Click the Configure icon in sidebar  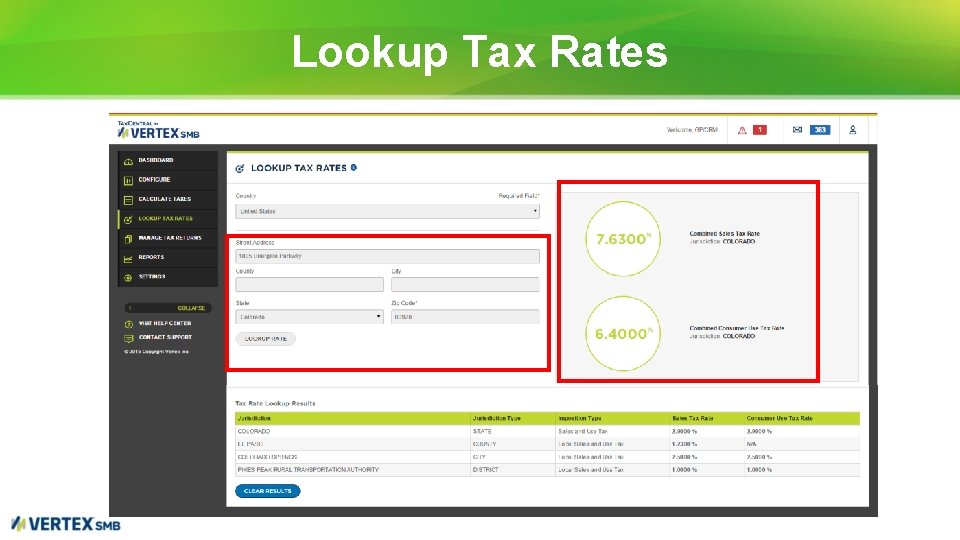[128, 181]
